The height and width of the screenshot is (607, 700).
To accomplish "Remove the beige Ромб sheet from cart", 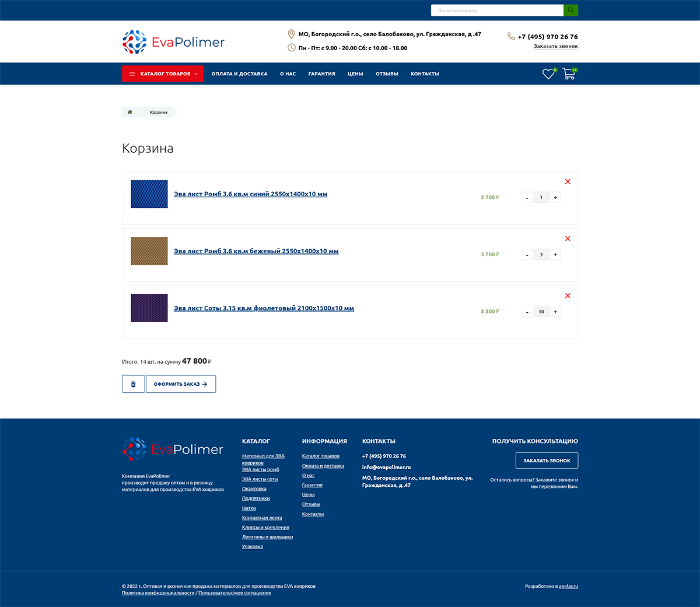I will [x=568, y=239].
